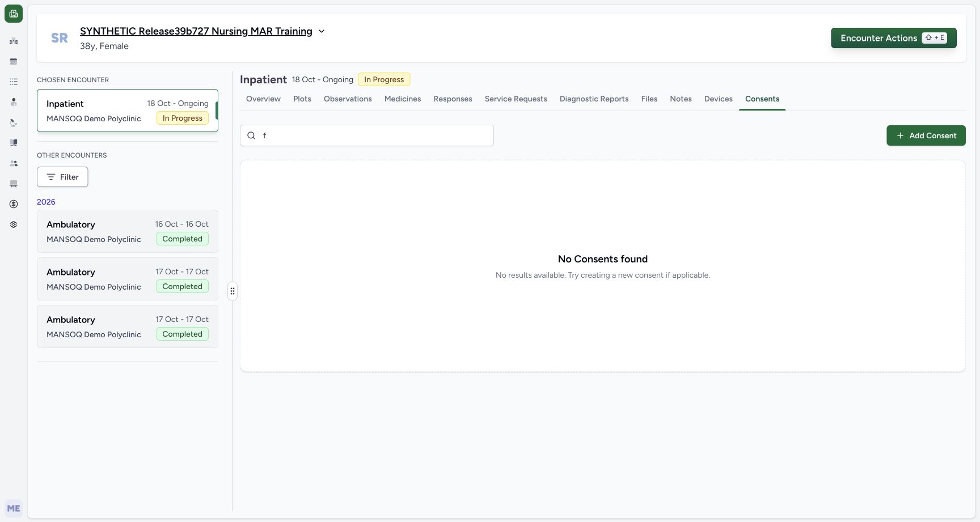Switch to the Service Requests tab
The image size is (980, 522).
516,99
